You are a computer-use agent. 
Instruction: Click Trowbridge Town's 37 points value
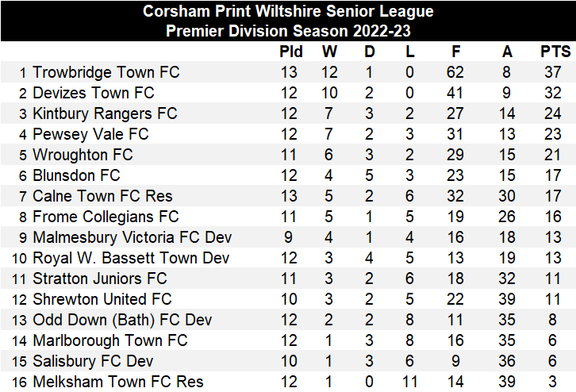[555, 72]
